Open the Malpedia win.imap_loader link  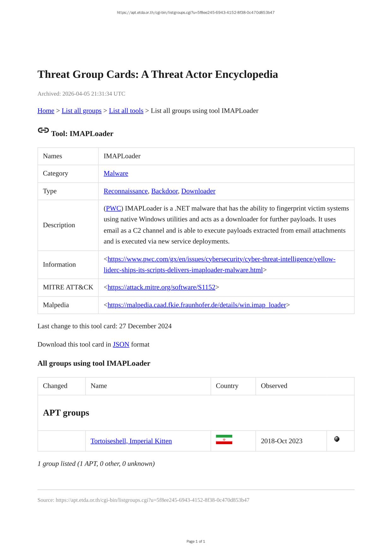point(197,305)
